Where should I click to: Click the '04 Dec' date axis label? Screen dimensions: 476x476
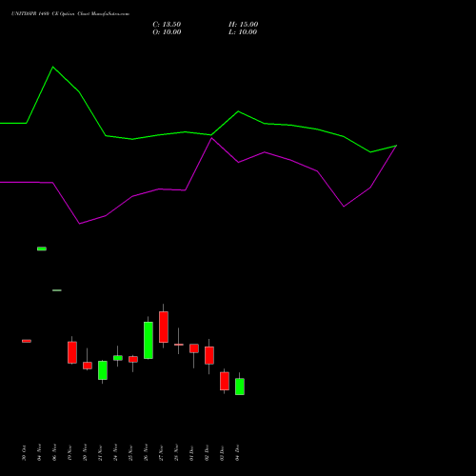tap(237, 453)
